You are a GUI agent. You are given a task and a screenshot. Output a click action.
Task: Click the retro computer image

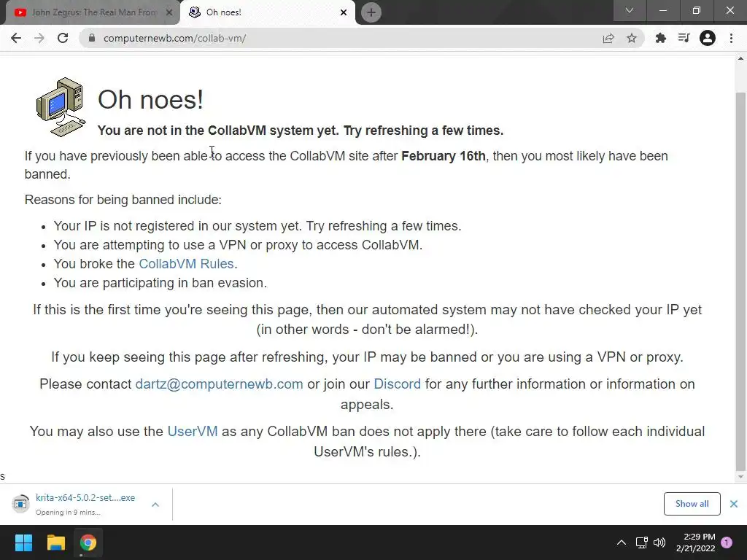click(61, 107)
